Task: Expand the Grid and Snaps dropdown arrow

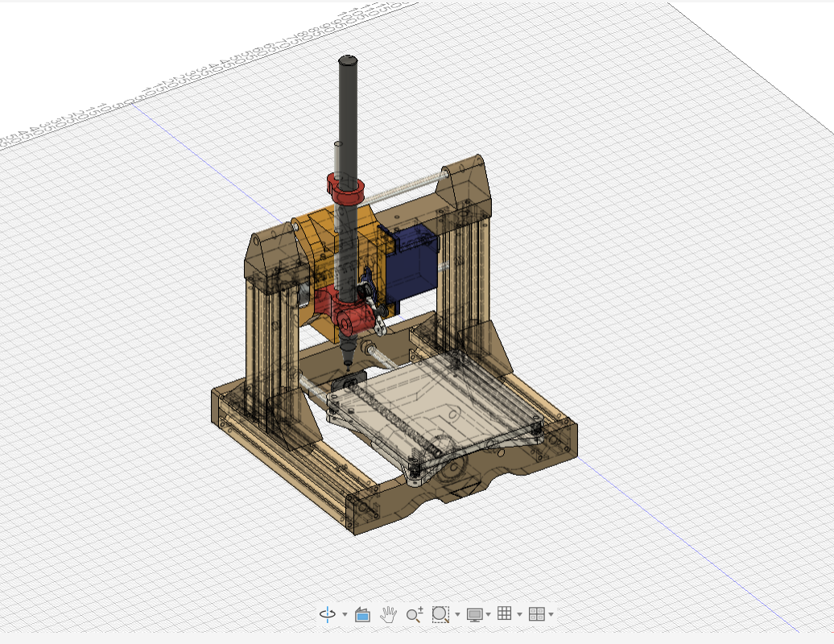Action: point(520,615)
